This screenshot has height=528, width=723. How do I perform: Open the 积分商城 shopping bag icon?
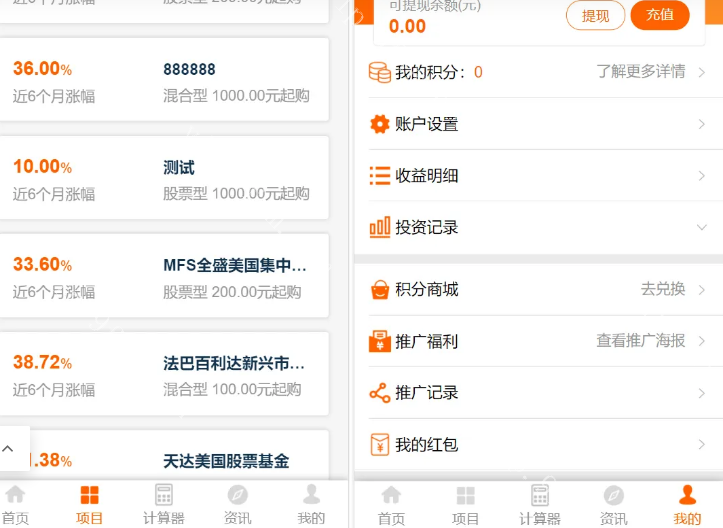tap(379, 289)
